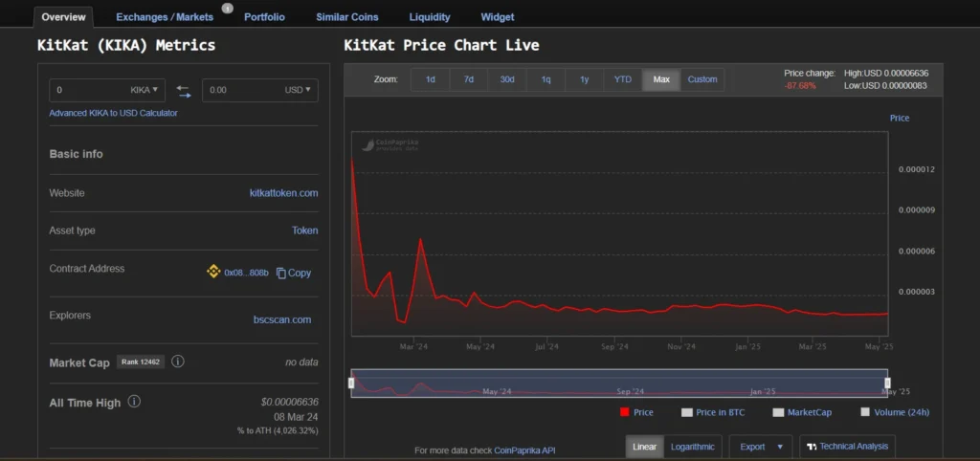Open the All Time High info icon
This screenshot has height=461, width=980.
[134, 402]
